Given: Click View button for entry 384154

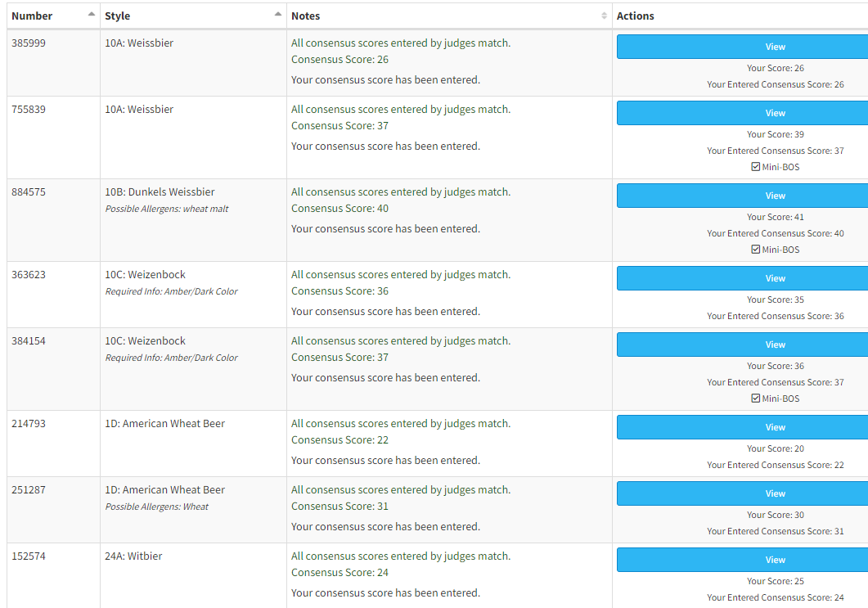Looking at the screenshot, I should point(775,345).
